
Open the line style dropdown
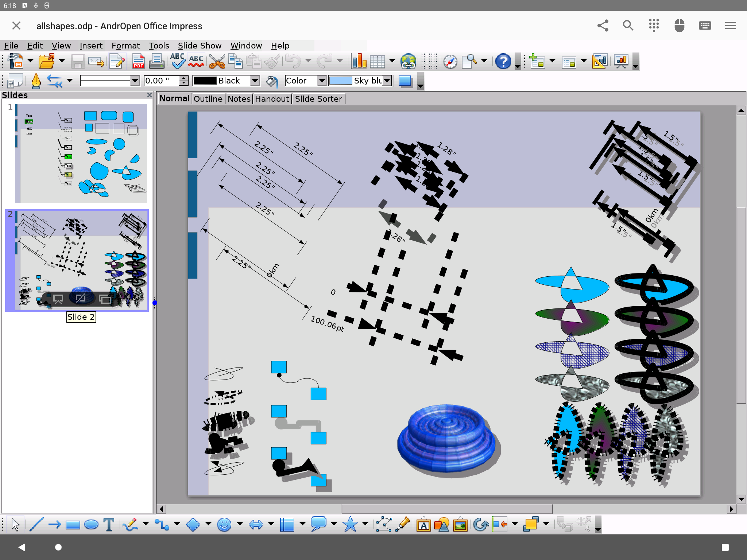[135, 81]
